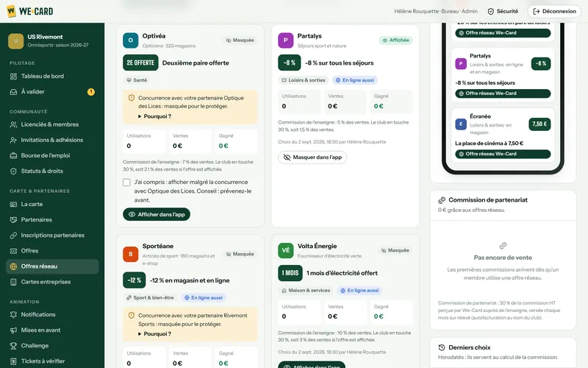Image resolution: width=588 pixels, height=368 pixels.
Task: Click the Tickets à vérifier receipt icon
Action: pyautogui.click(x=13, y=361)
